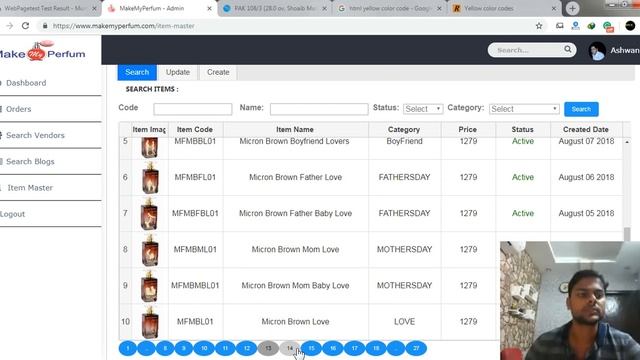Open image of Micron Brown Mom Baby Love
The image size is (640, 360).
tap(149, 286)
